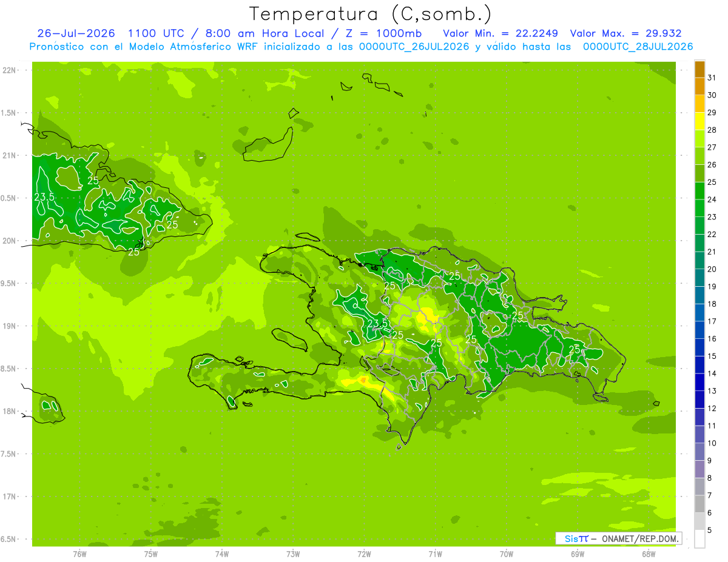Click the "69W" longitude axis label
This screenshot has height=562, width=728.
pos(578,554)
